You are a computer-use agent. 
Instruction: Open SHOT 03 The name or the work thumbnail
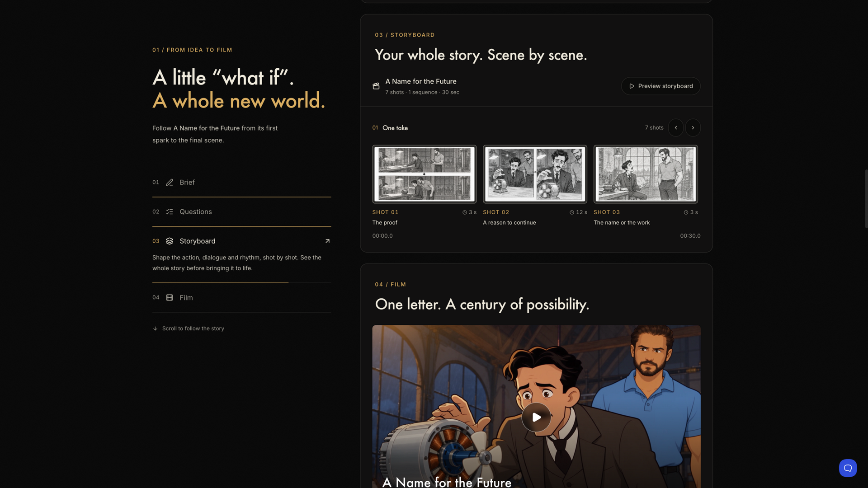pyautogui.click(x=646, y=174)
